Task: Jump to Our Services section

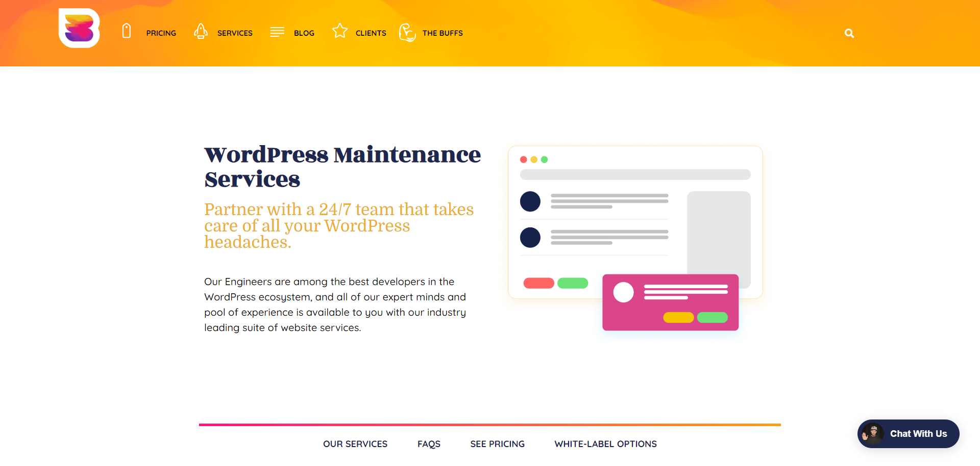Action: 355,444
